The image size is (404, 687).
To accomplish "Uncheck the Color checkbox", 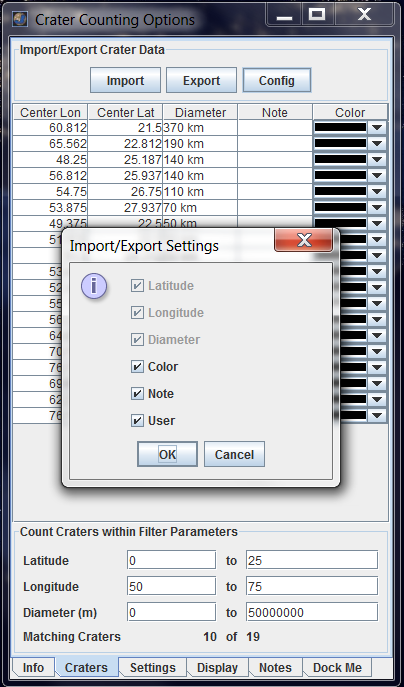I will coord(137,367).
